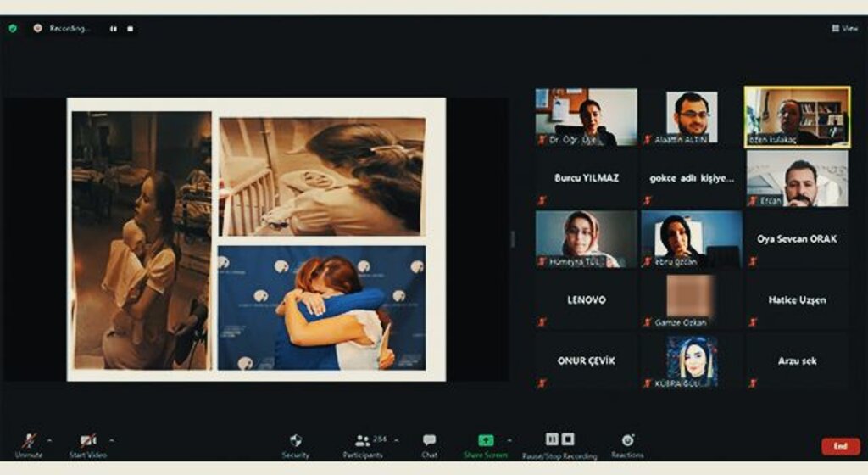Unmute the microphone
Viewport: 868px width, 475px height.
[29, 441]
